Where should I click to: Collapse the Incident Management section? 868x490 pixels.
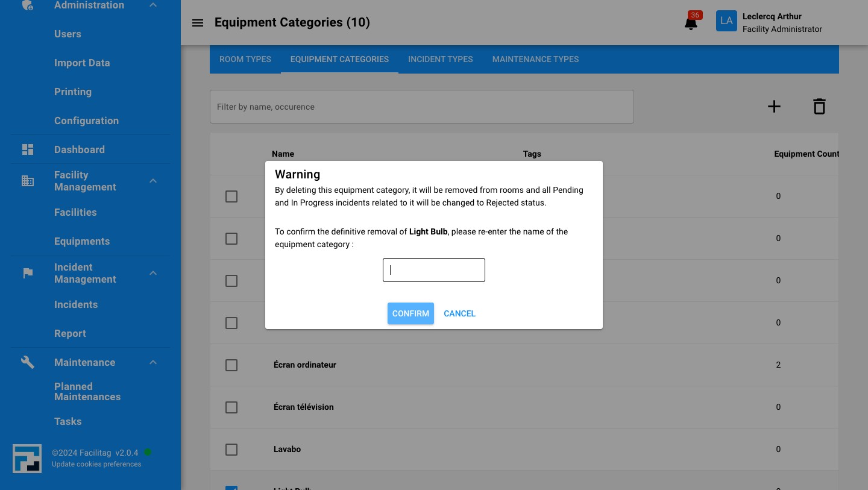(x=153, y=272)
